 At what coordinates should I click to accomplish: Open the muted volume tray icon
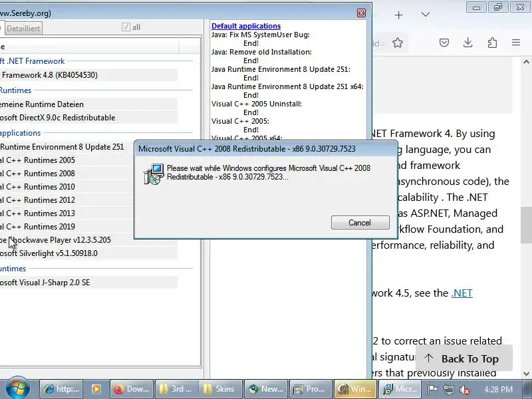465,390
